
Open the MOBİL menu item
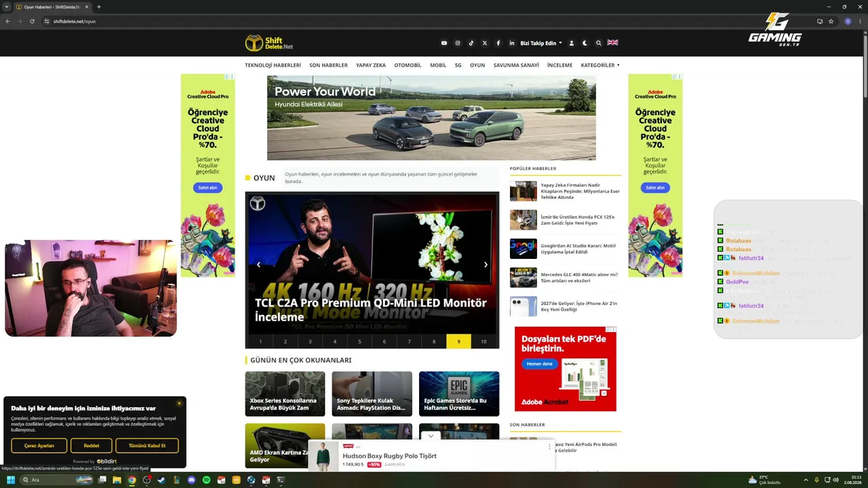pyautogui.click(x=438, y=65)
